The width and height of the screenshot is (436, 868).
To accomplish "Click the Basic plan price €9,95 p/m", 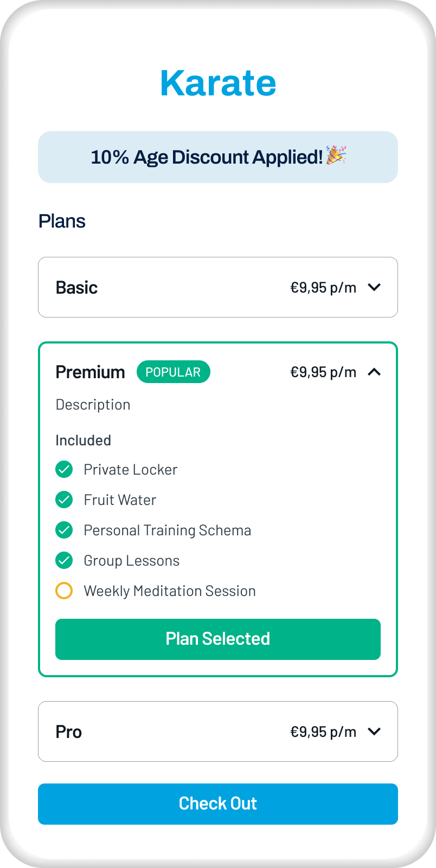I will 323,288.
